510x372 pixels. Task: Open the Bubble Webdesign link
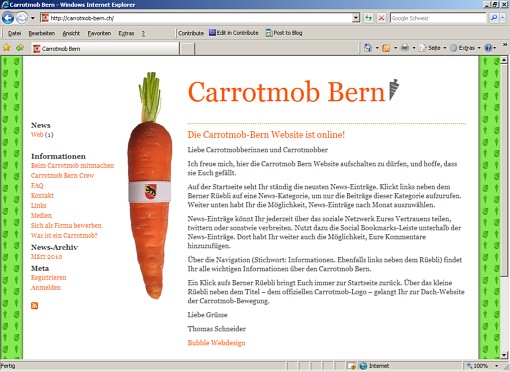(216, 343)
